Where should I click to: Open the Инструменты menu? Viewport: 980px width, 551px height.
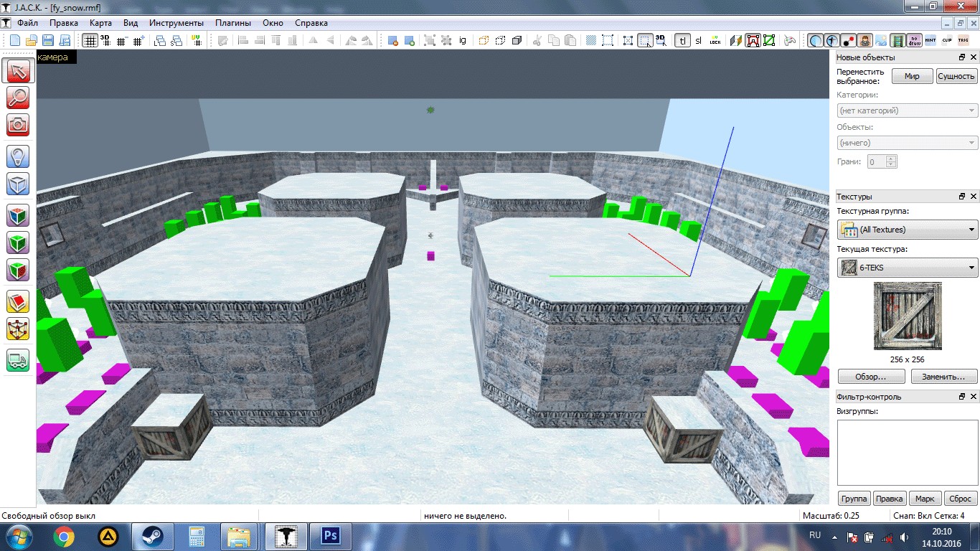point(176,22)
